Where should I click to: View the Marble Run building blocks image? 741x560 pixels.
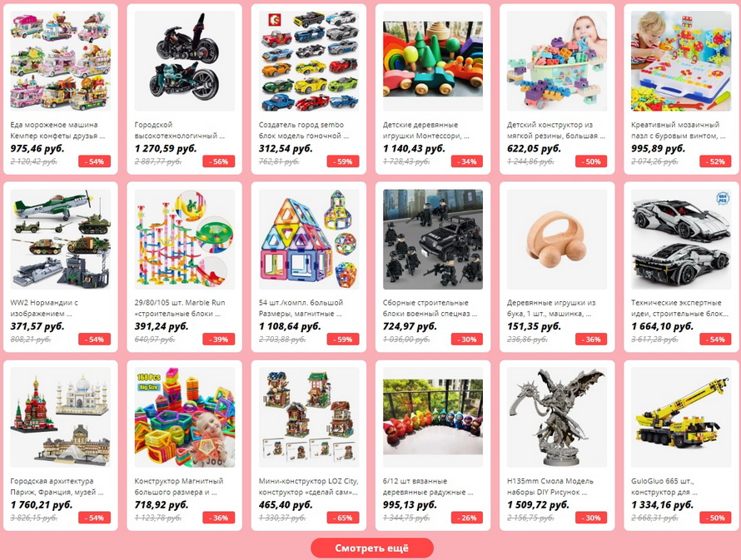point(185,240)
